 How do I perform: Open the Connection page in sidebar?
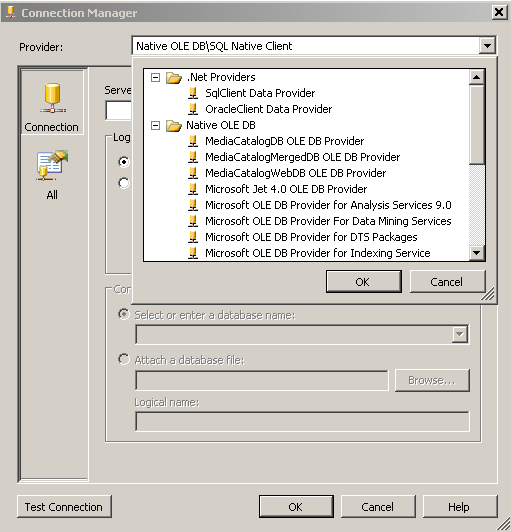pyautogui.click(x=52, y=102)
